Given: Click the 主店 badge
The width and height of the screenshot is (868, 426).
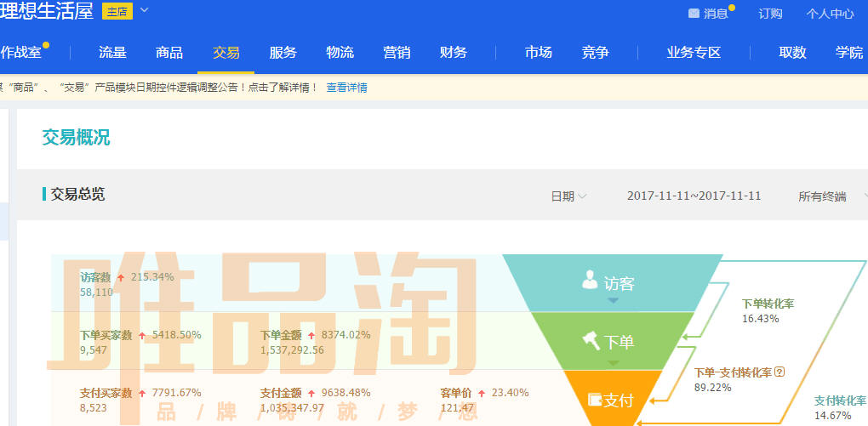Looking at the screenshot, I should tap(117, 11).
